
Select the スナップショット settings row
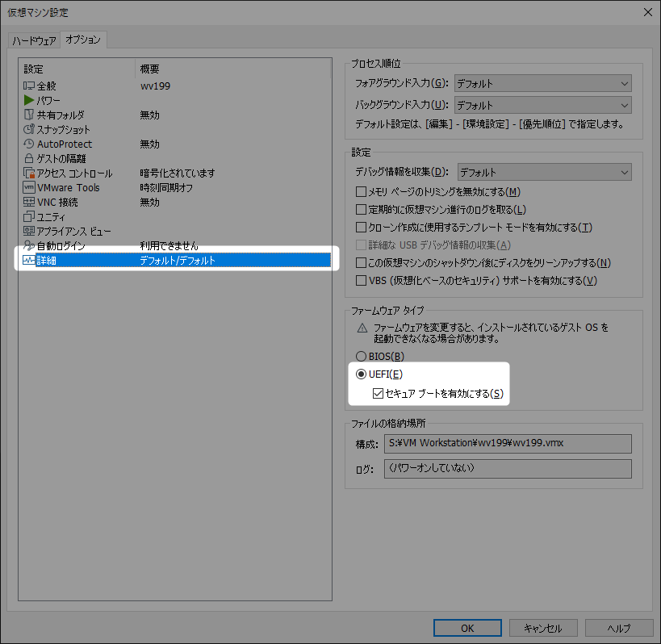[174, 129]
